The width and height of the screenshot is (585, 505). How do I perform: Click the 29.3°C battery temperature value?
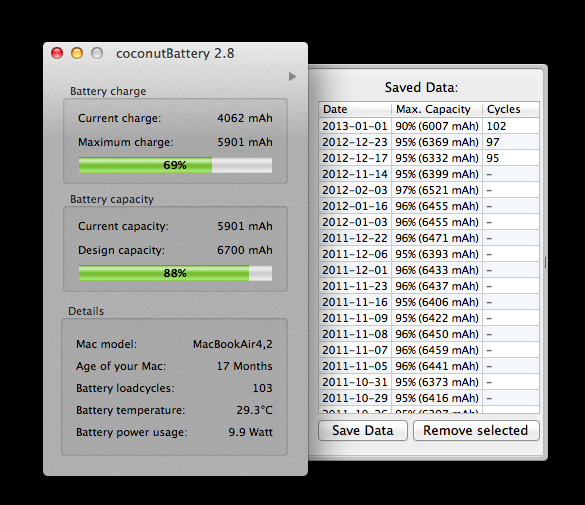[254, 410]
